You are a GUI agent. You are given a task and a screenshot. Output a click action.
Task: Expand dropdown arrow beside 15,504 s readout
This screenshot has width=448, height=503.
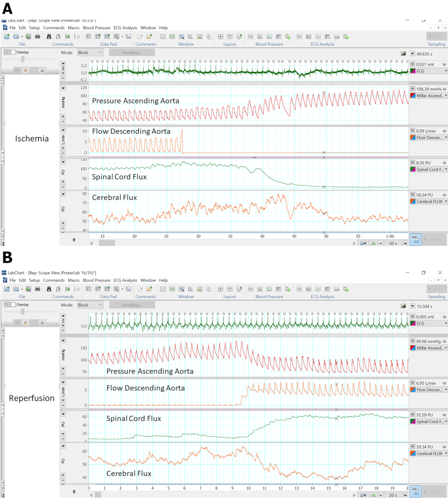(413, 306)
